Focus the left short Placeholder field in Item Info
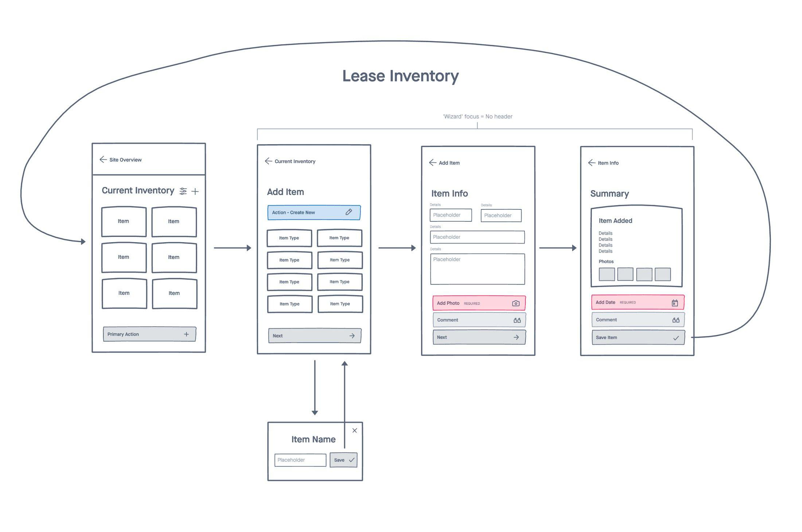This screenshot has width=802, height=532. tap(451, 215)
